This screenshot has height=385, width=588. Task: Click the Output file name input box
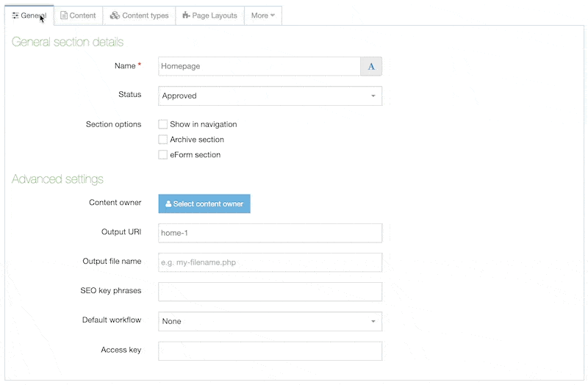point(270,262)
